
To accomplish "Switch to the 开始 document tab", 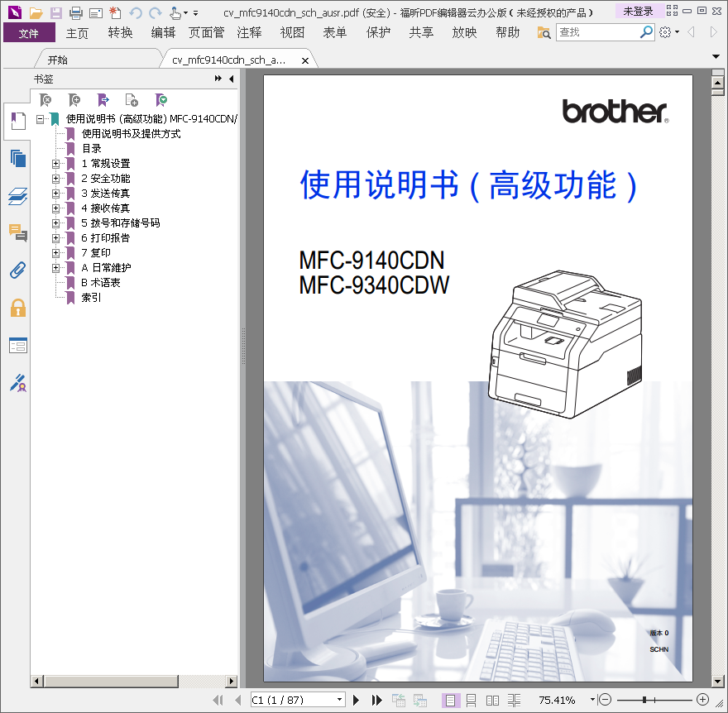I will (x=58, y=60).
